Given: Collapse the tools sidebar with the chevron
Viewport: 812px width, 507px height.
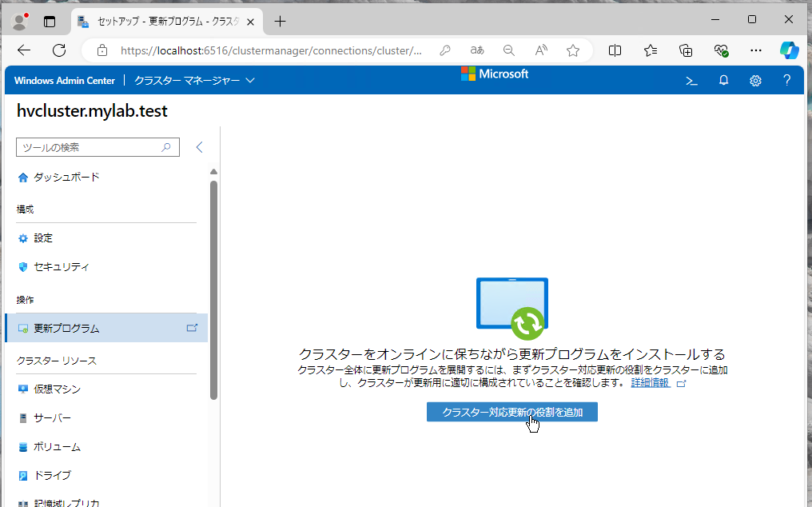Looking at the screenshot, I should click(x=199, y=147).
